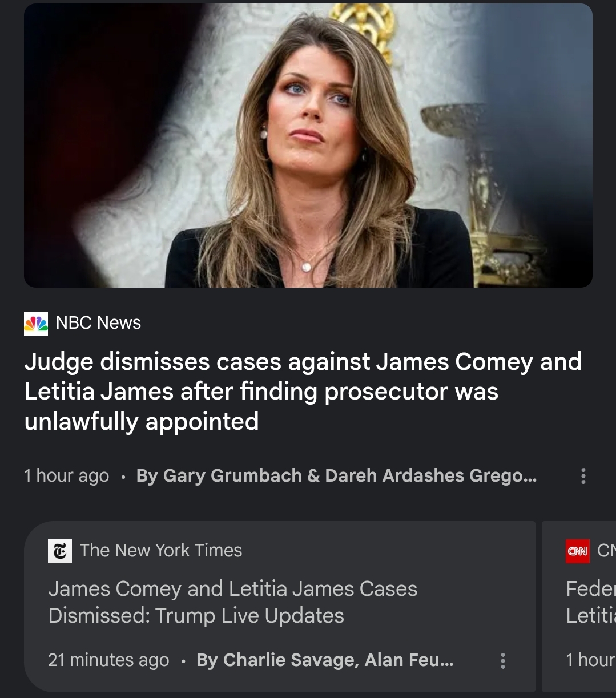Viewport: 616px width, 698px height.
Task: Click the byline Gary Grumbach & Dareh Ardashes
Action: point(336,475)
